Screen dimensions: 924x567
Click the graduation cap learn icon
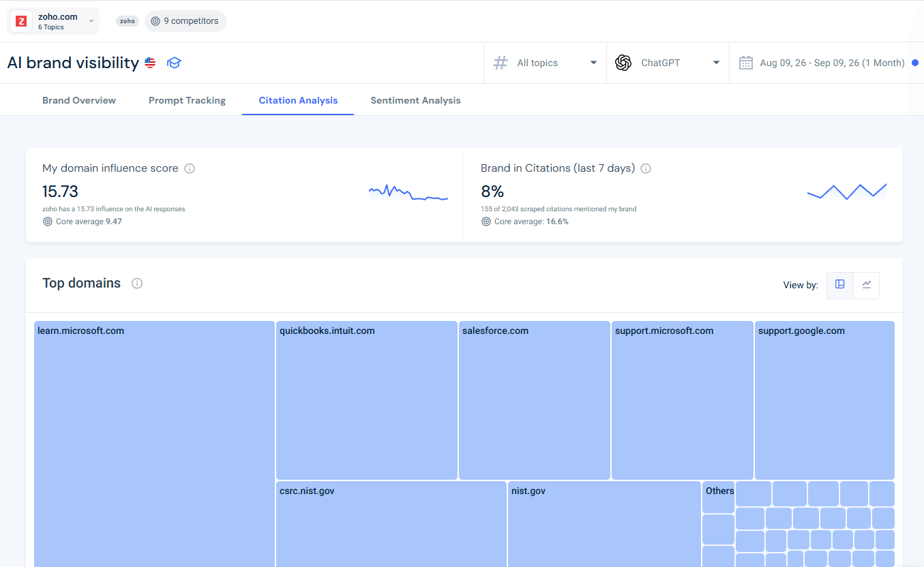174,63
